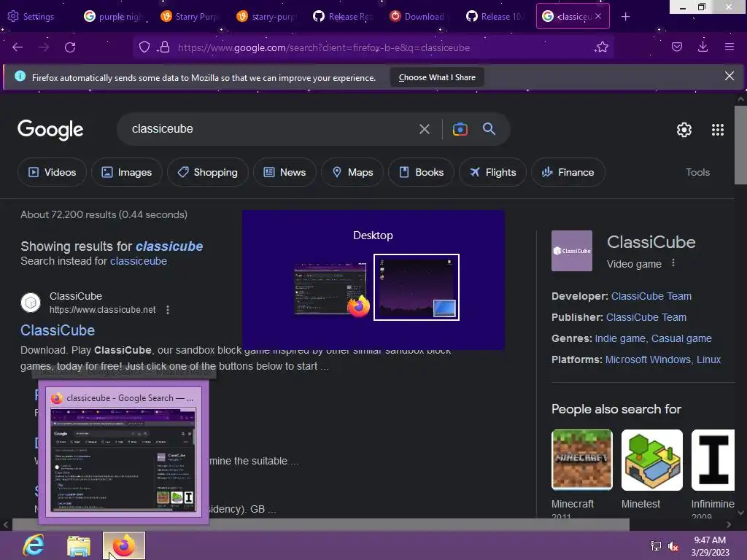Open File Explorer from the taskbar
The height and width of the screenshot is (560, 747).
[x=79, y=545]
